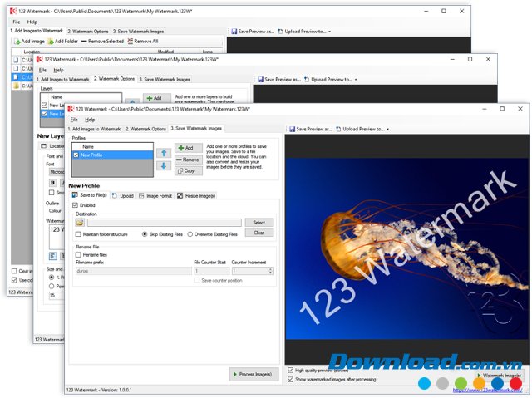Enable the Rename files checkbox
This screenshot has width=532, height=398.
point(78,254)
